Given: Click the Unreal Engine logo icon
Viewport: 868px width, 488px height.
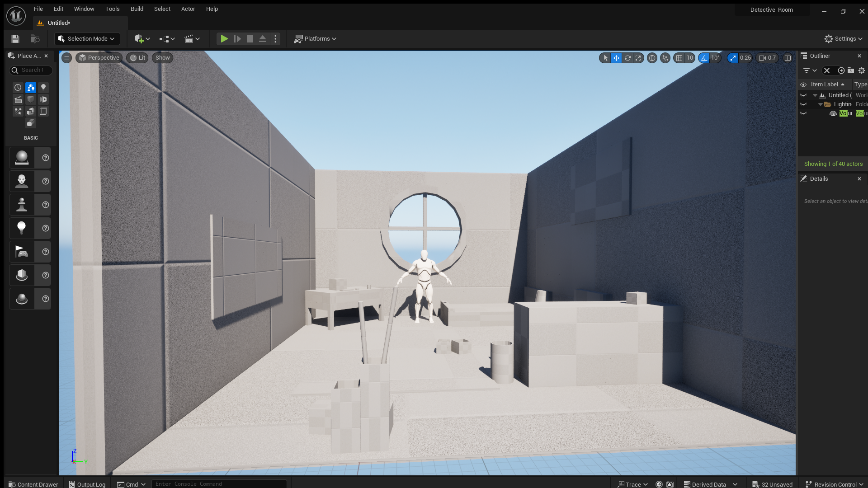Looking at the screenshot, I should pyautogui.click(x=16, y=15).
